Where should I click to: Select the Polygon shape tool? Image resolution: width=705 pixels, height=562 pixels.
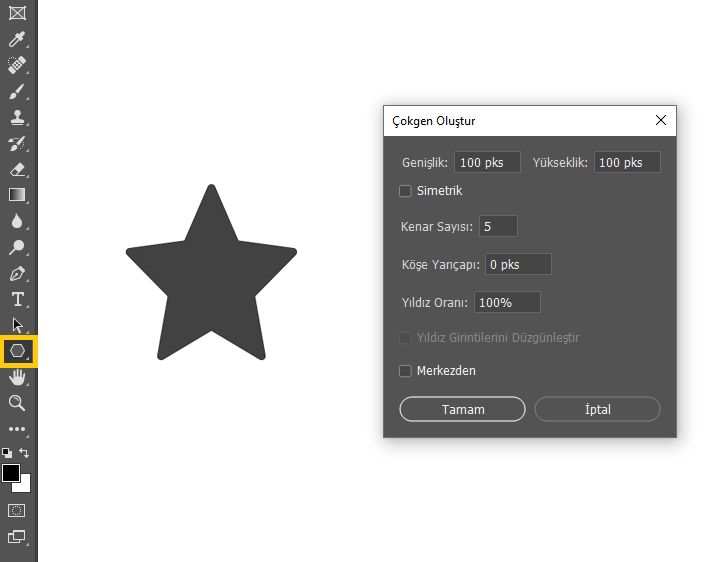pos(18,351)
